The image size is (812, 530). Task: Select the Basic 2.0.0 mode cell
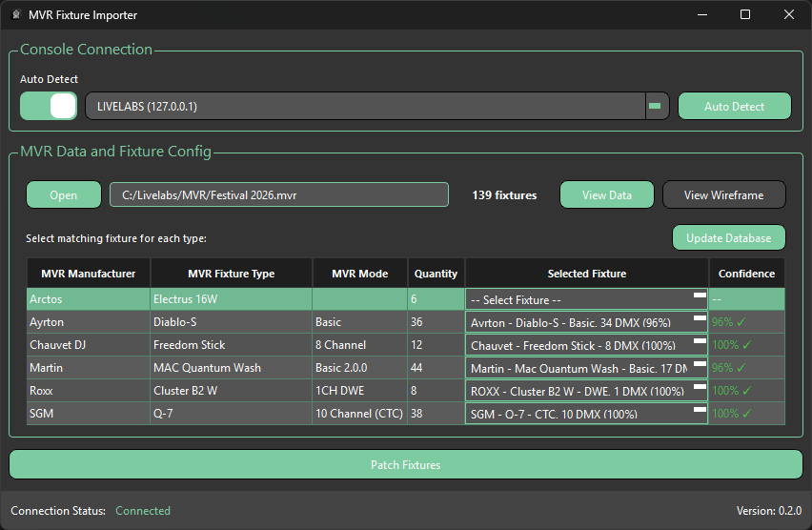[360, 367]
